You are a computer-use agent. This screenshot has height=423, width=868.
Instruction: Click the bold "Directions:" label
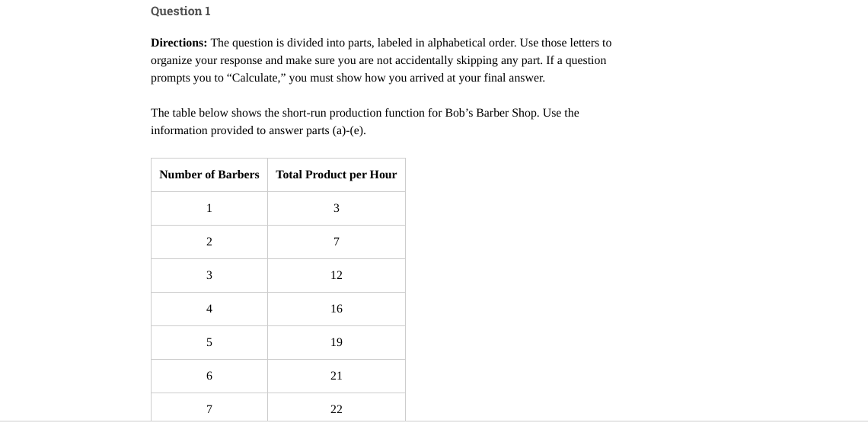179,43
